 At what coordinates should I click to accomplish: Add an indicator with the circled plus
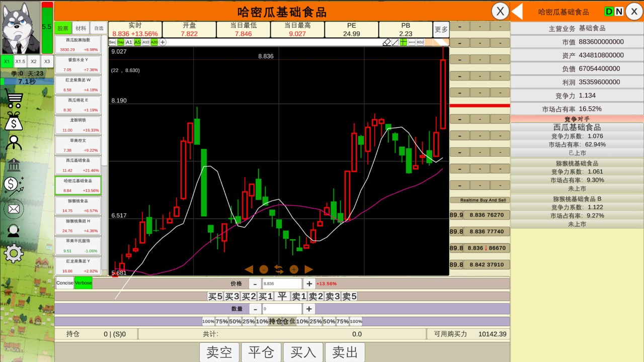pyautogui.click(x=163, y=42)
